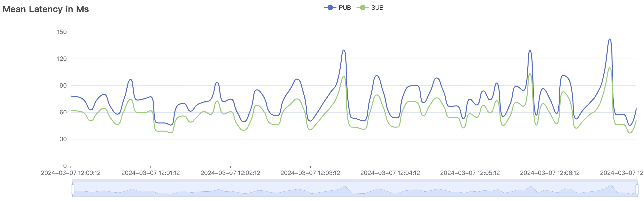Image resolution: width=644 pixels, height=201 pixels.
Task: Toggle the SUB series via legend label
Action: tap(377, 8)
